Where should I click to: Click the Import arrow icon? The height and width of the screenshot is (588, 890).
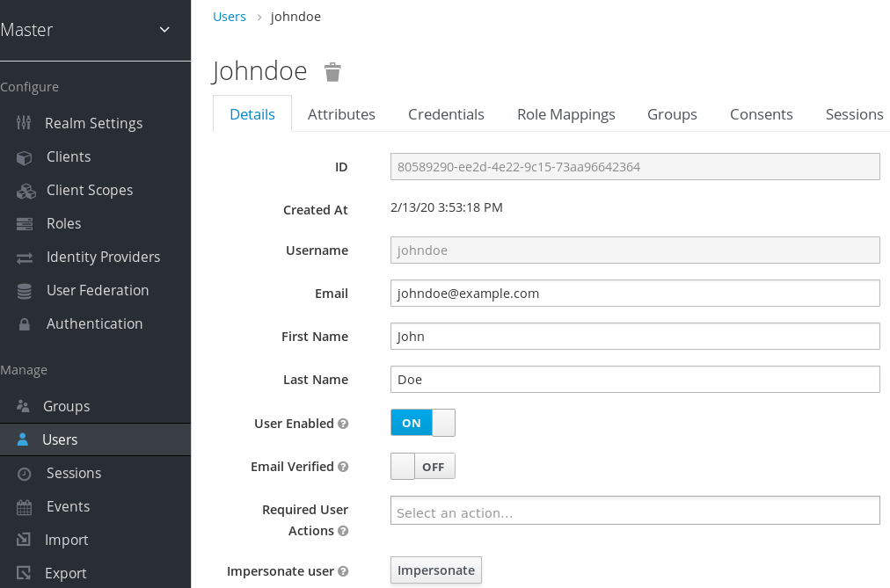coord(23,540)
